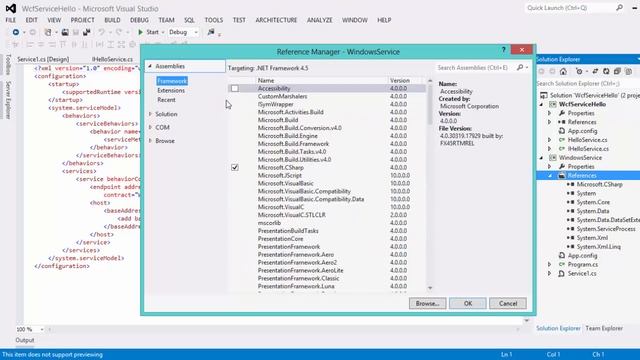
Task: Select the mscorlib assembly row
Action: point(327,223)
